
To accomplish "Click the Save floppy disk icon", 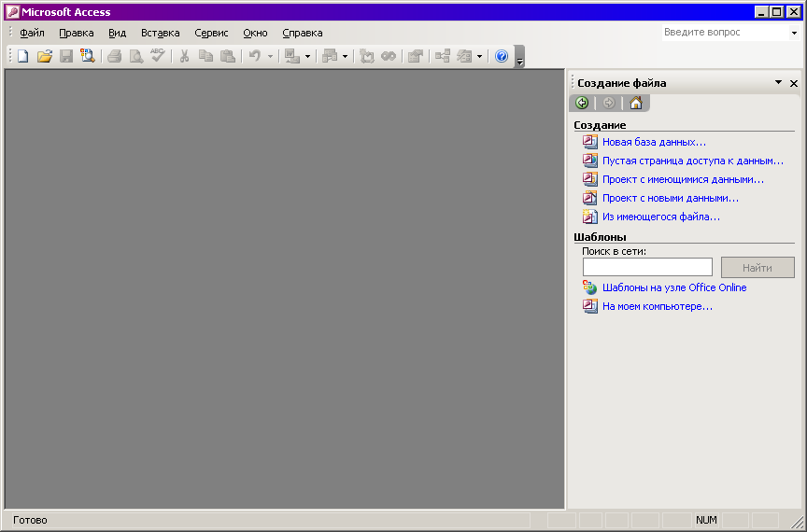I will pos(66,56).
